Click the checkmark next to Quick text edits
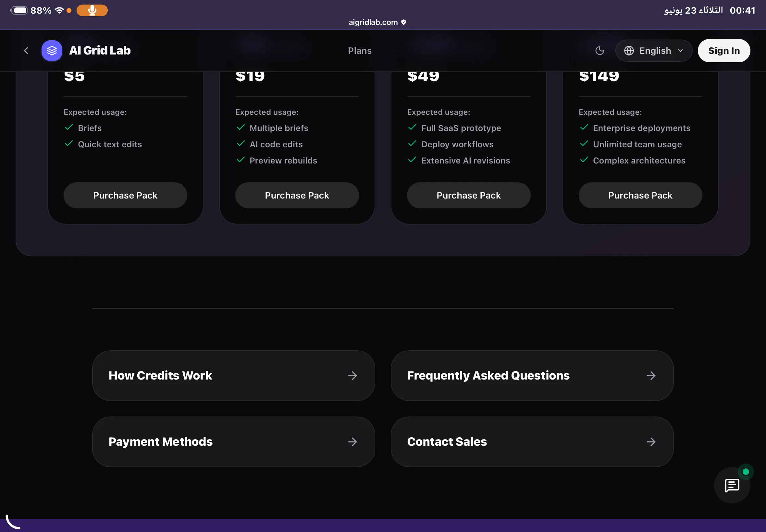This screenshot has height=532, width=766. pyautogui.click(x=69, y=144)
